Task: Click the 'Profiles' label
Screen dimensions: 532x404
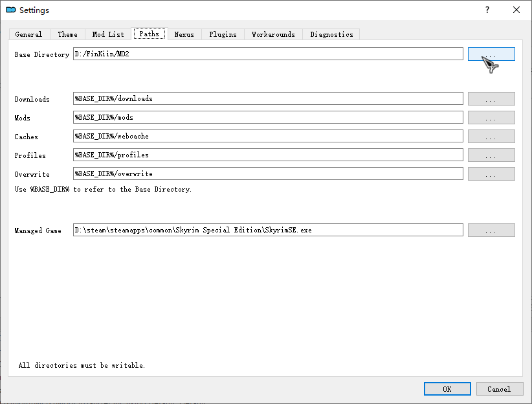Action: point(30,155)
